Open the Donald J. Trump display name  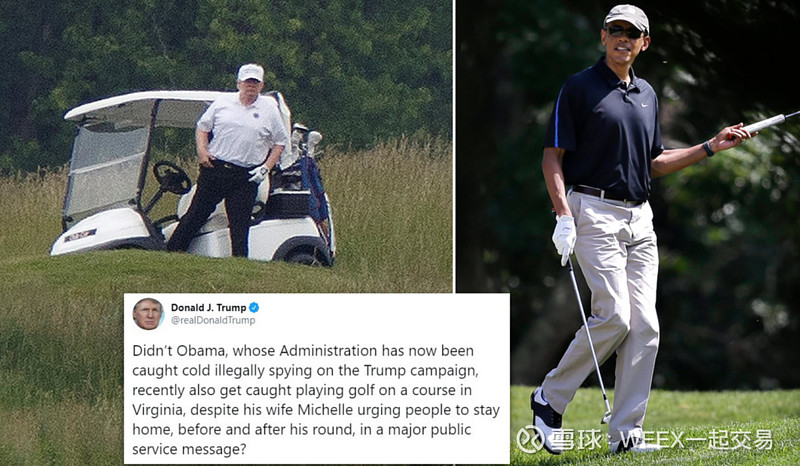pyautogui.click(x=208, y=308)
